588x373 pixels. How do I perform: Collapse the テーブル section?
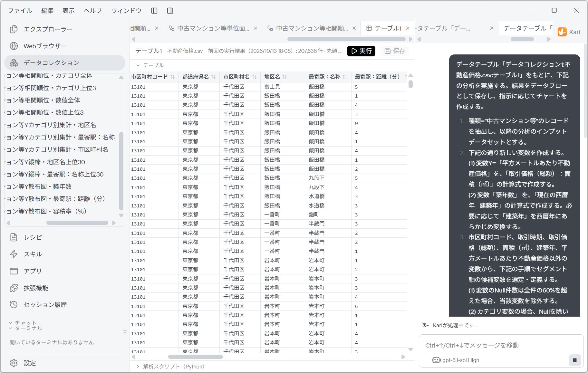coord(138,65)
